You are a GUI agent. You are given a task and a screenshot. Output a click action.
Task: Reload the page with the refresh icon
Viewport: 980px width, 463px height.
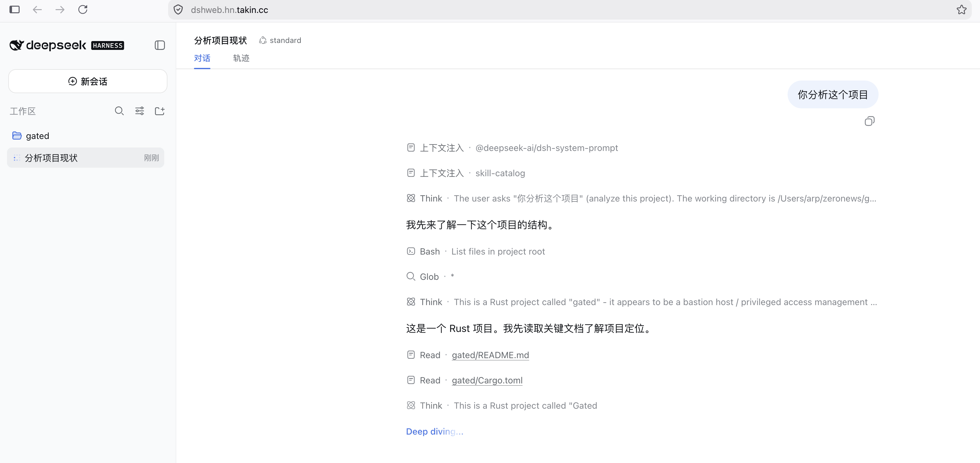coord(83,9)
